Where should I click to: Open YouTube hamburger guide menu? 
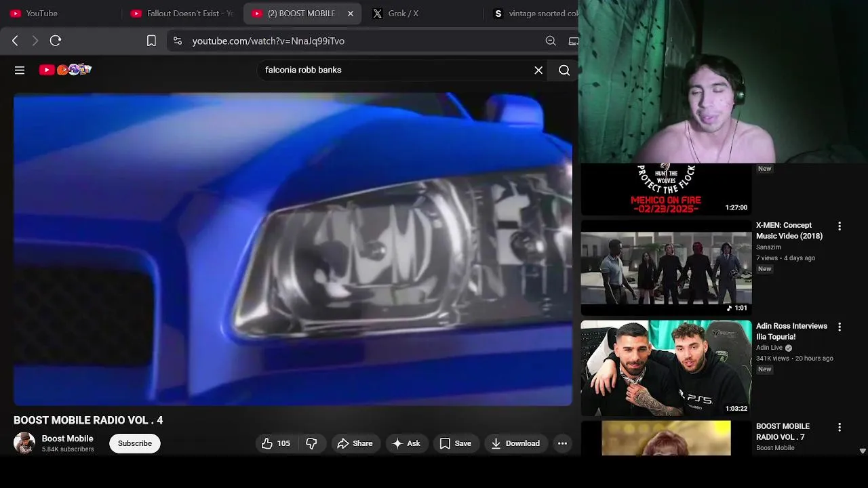coord(20,70)
